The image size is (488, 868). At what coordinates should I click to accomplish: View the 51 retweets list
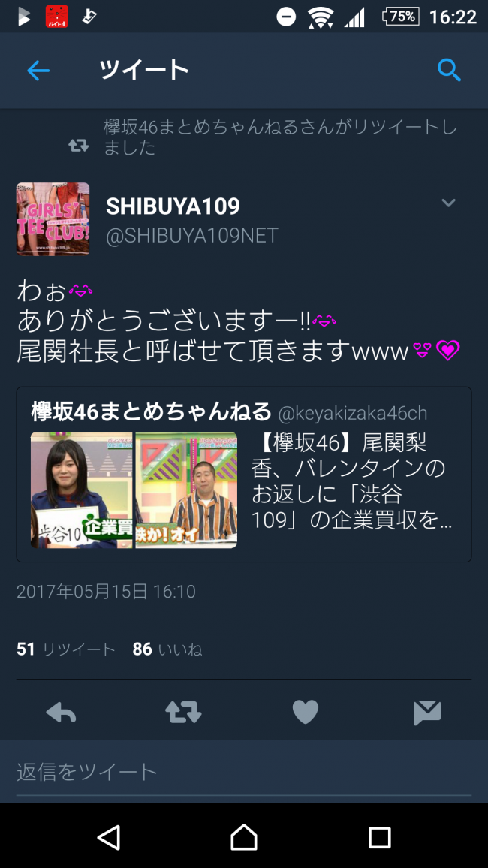66,649
